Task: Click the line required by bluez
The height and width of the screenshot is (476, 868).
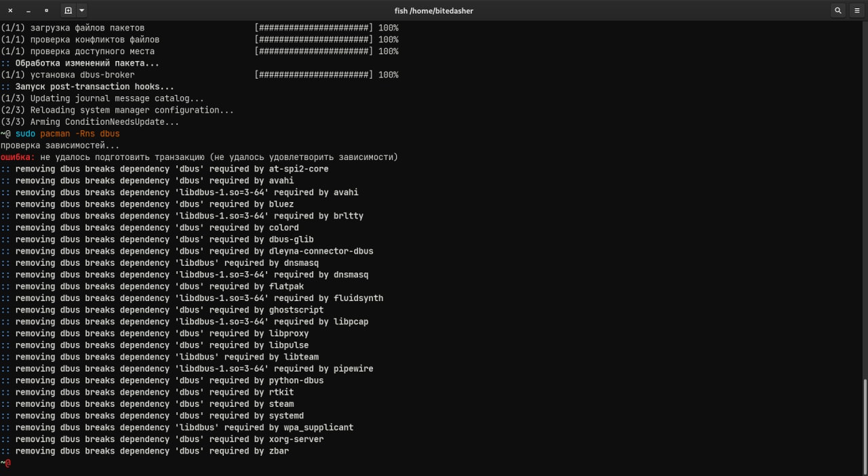Action: click(x=146, y=204)
